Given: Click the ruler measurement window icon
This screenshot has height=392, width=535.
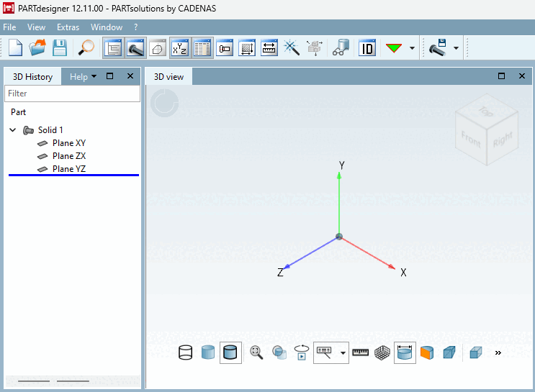Looking at the screenshot, I should [x=269, y=48].
